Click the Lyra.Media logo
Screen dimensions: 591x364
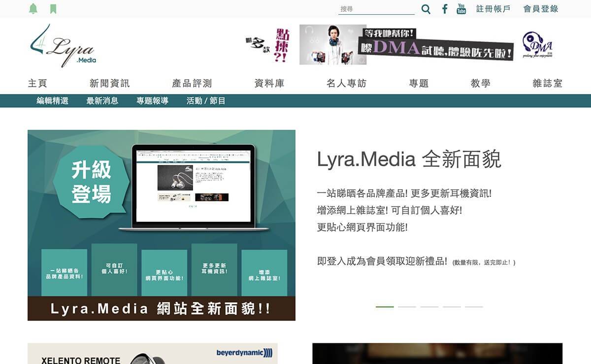point(62,46)
